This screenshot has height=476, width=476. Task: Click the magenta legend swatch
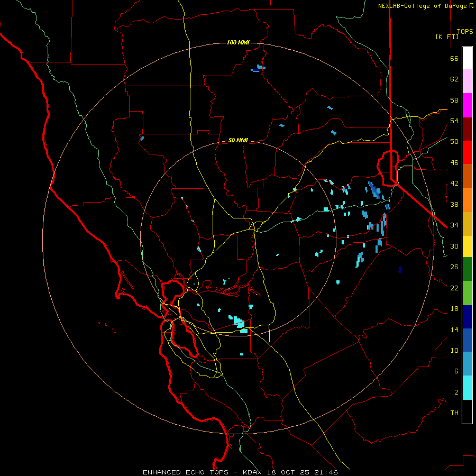467,105
